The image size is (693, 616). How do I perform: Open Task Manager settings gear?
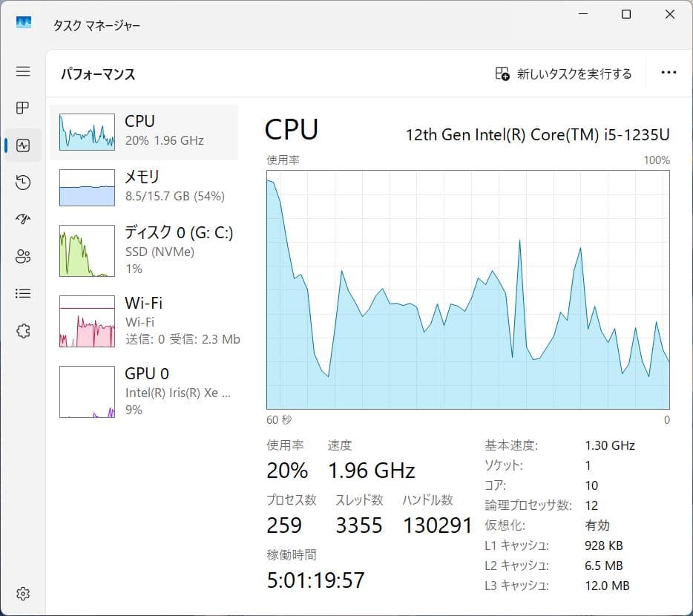click(x=22, y=593)
